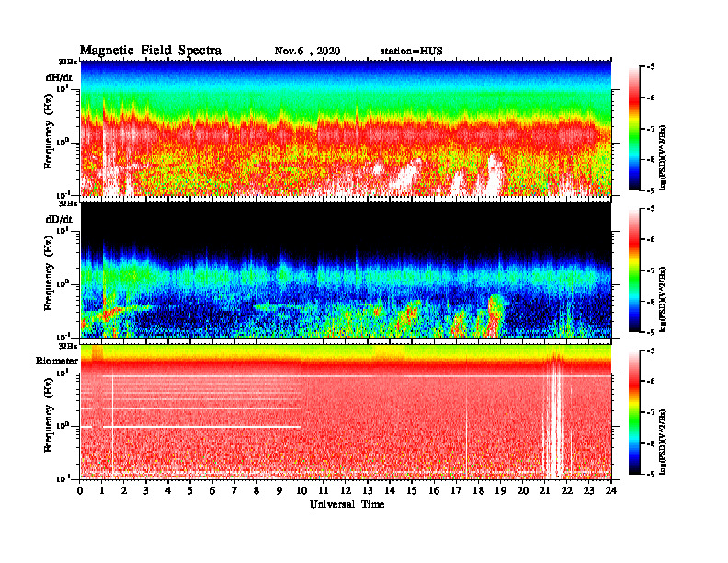Screen dimensions: 728x563
Task: Click inside the Riometer spectrogram plot
Action: pos(346,412)
